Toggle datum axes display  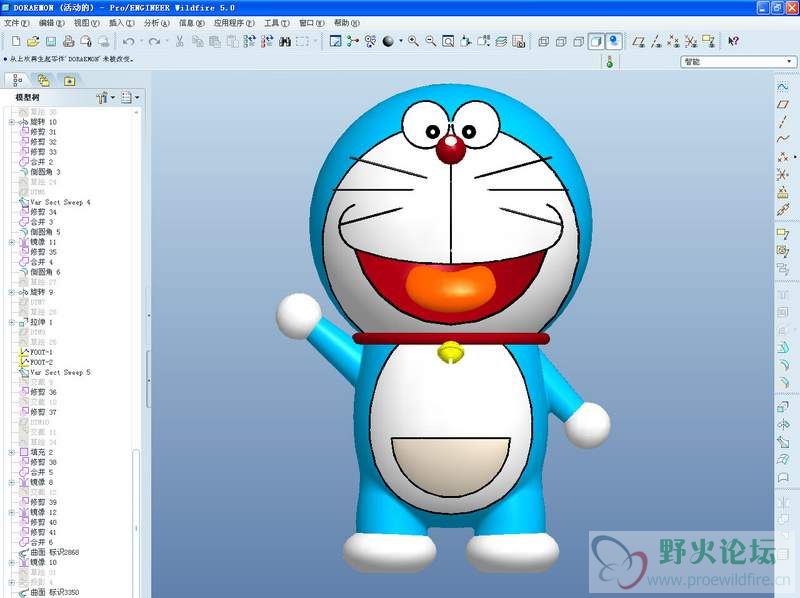[656, 41]
